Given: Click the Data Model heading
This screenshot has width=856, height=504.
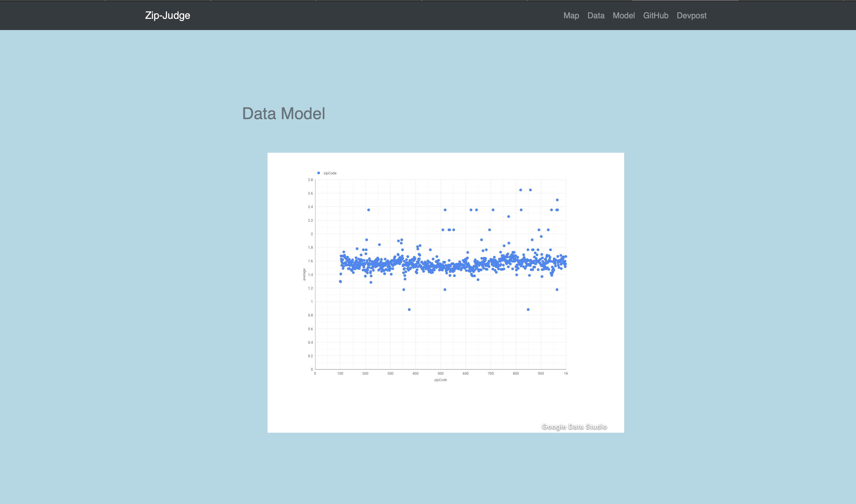Looking at the screenshot, I should pyautogui.click(x=283, y=114).
